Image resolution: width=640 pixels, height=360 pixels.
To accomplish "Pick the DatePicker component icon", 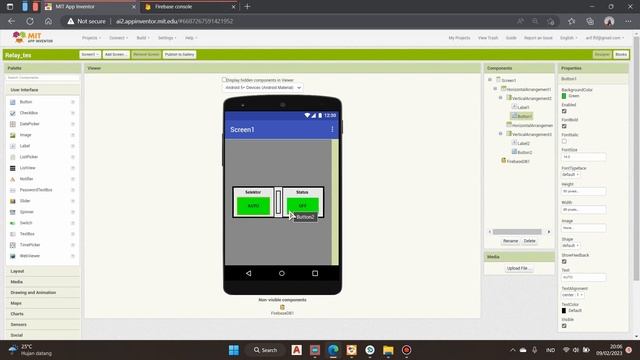I will 13,124.
